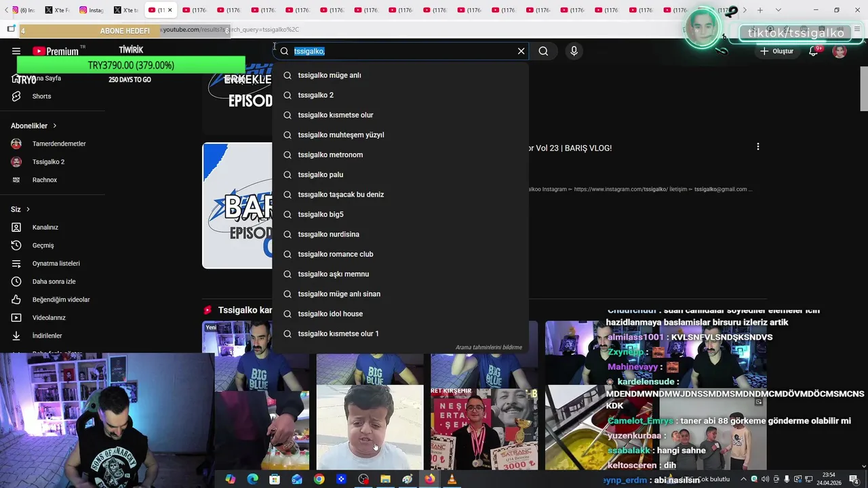The height and width of the screenshot is (488, 868).
Task: Clear the search box with the X icon
Action: [x=521, y=51]
